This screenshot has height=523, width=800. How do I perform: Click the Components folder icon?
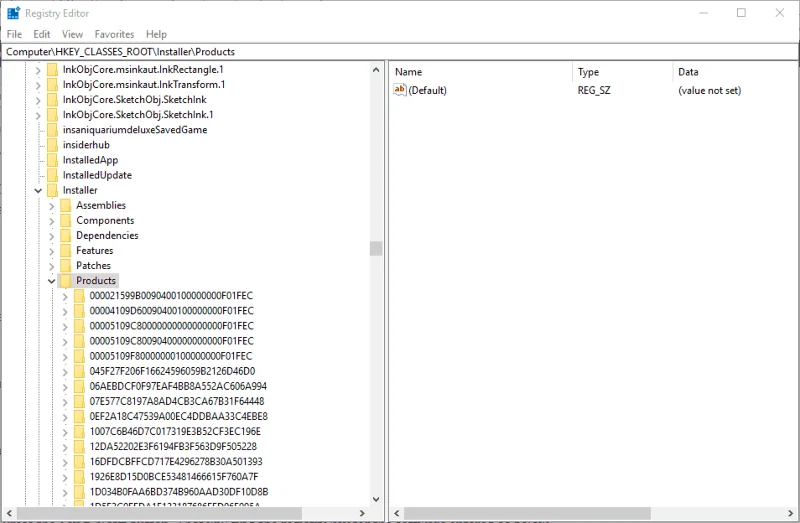click(x=65, y=220)
